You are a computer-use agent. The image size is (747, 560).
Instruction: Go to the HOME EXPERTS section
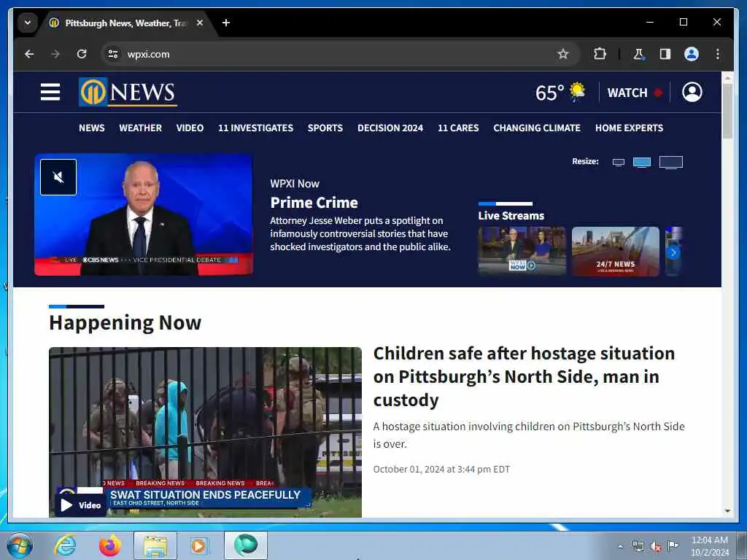629,128
